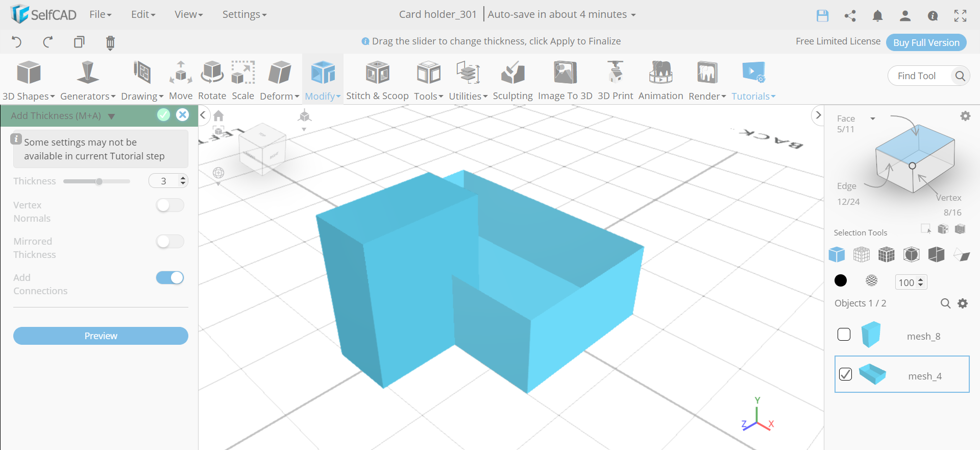The image size is (980, 450).
Task: Click the Buy Full Version button
Action: coord(926,42)
